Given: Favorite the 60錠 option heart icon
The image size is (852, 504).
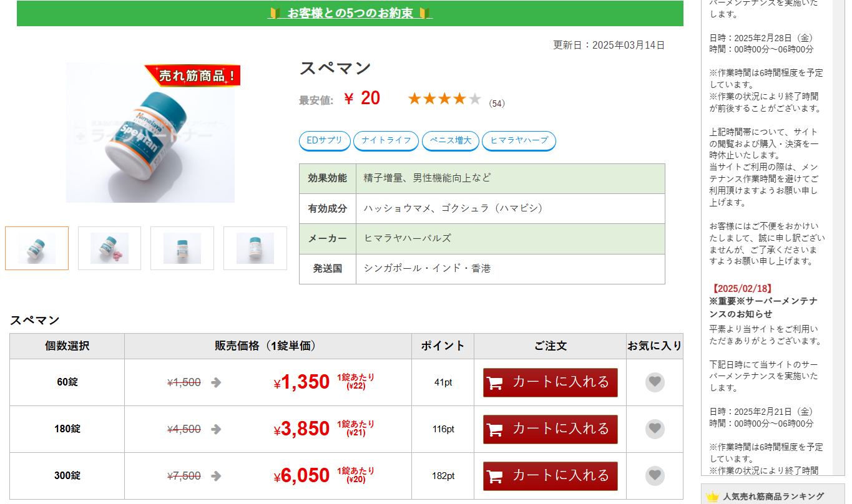Looking at the screenshot, I should point(655,382).
